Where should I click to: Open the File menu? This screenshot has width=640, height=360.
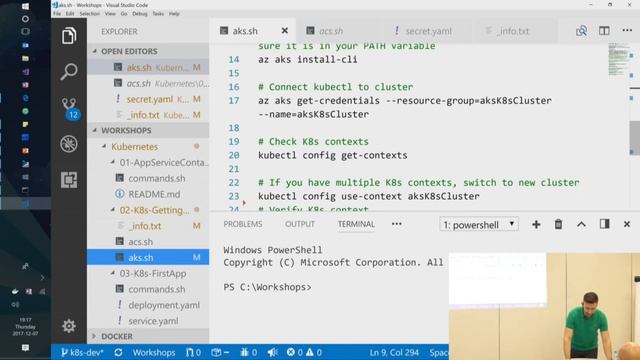[x=57, y=13]
